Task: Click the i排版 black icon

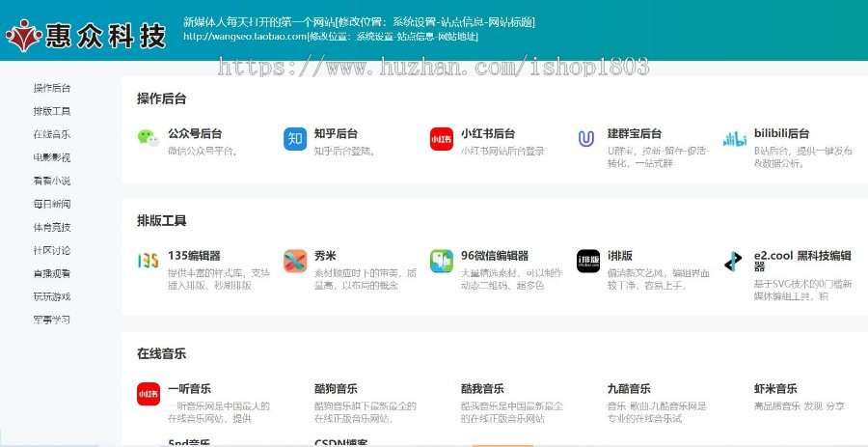Action: pyautogui.click(x=588, y=261)
